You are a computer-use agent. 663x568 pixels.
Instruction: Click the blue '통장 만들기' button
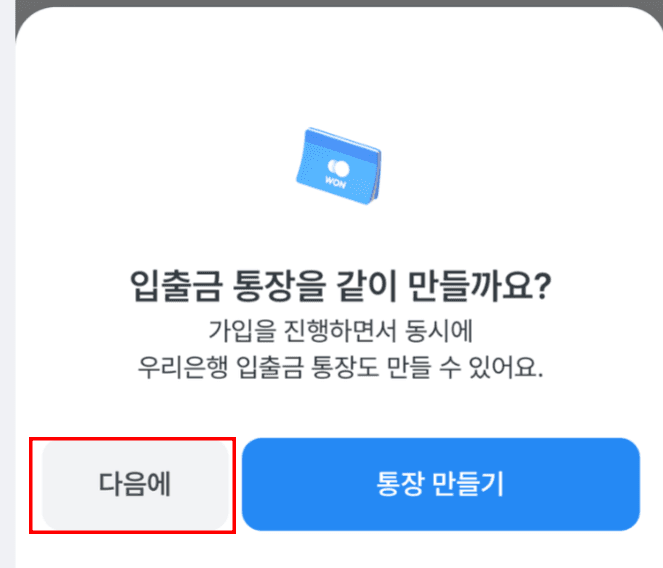click(441, 484)
